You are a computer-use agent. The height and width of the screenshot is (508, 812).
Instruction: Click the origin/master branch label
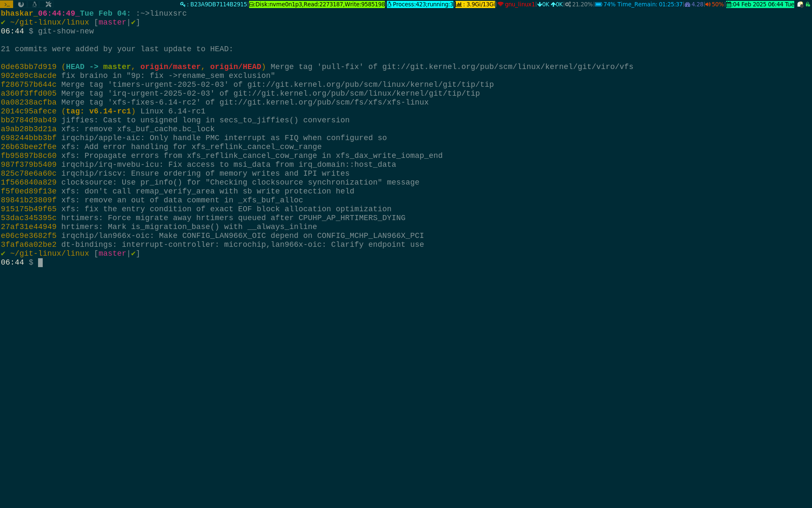click(170, 67)
